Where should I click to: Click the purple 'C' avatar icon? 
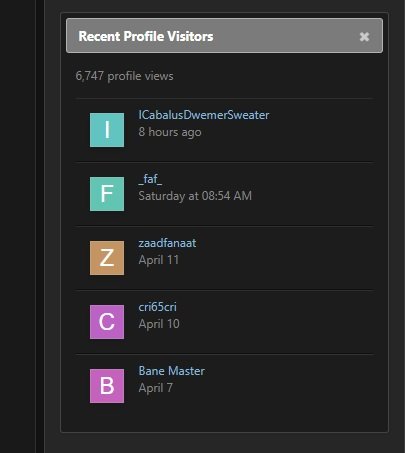coord(107,322)
